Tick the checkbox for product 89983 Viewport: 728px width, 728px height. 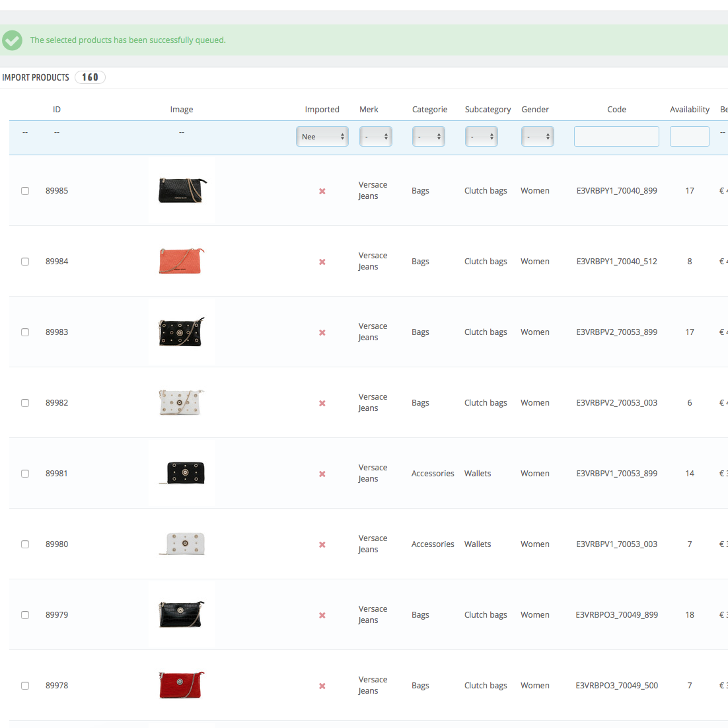[x=25, y=332]
